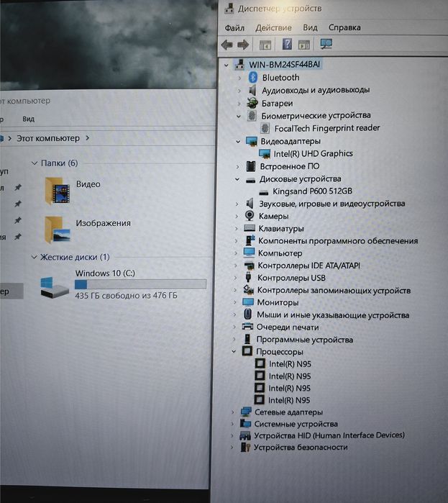Collapse the Папки (6) group in Explorer

(35, 163)
